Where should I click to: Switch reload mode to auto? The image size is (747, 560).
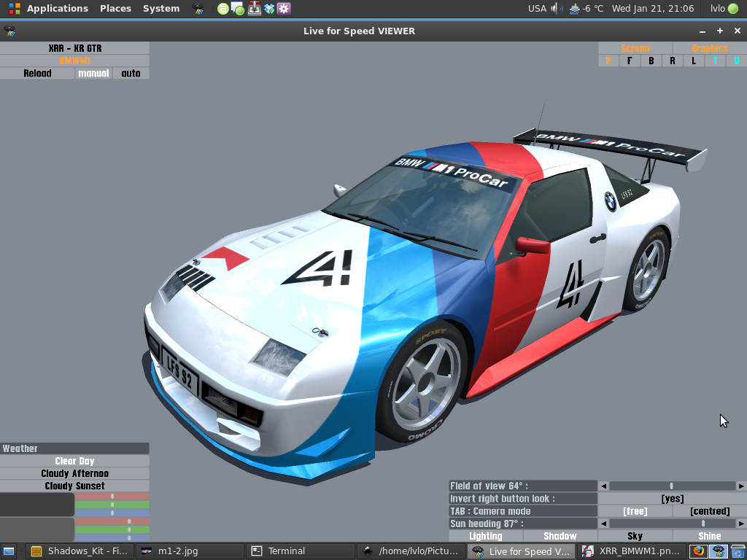[131, 74]
